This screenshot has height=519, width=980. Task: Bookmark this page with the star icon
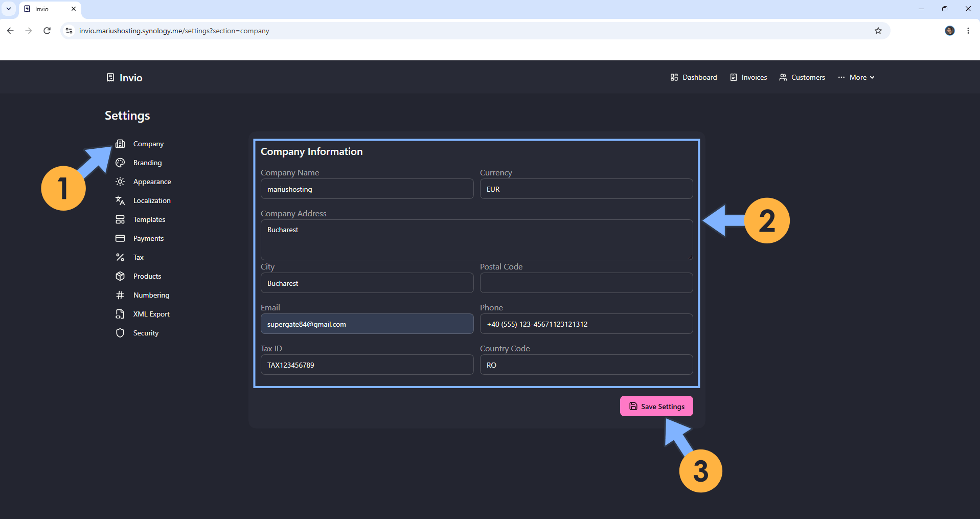click(878, 31)
